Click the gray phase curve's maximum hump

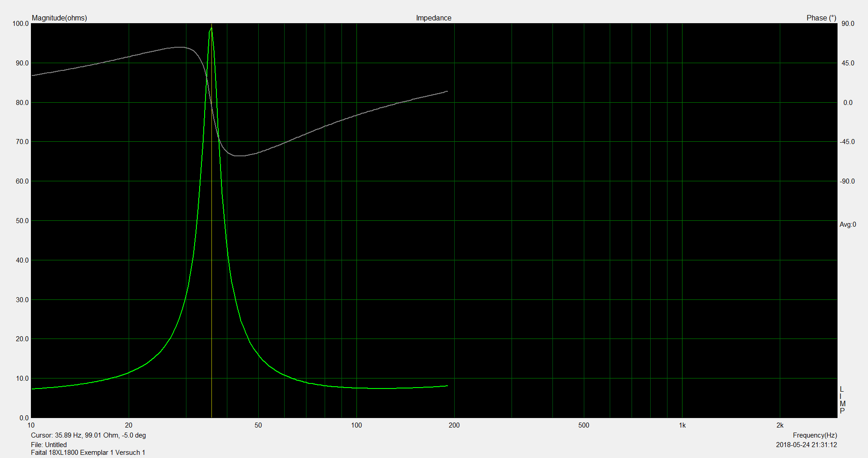tap(181, 47)
